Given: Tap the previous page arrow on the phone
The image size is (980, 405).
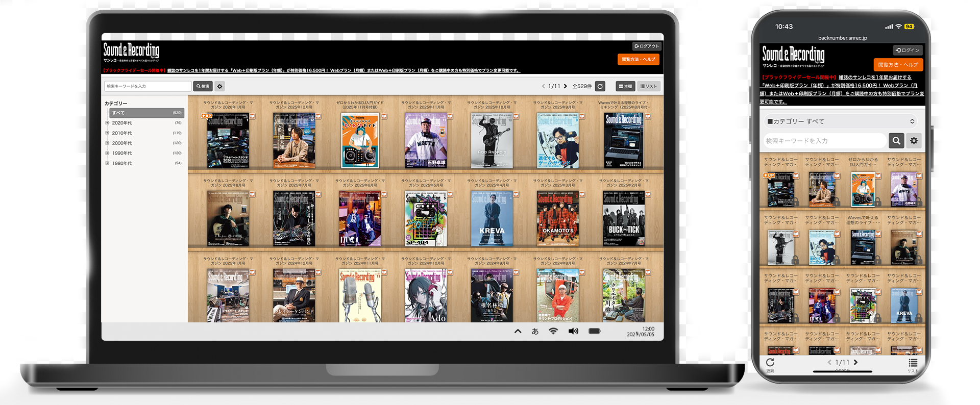Looking at the screenshot, I should 829,362.
